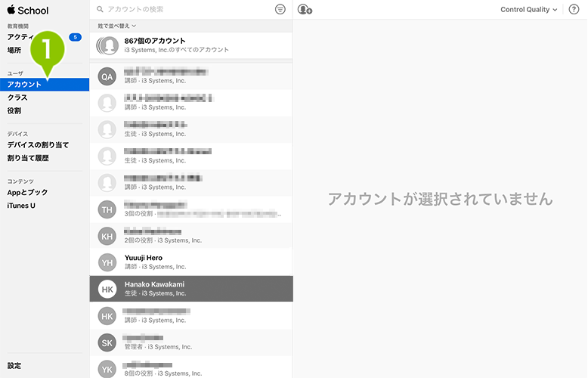The height and width of the screenshot is (378, 588).
Task: Open 役割 in the sidebar
Action: point(14,110)
